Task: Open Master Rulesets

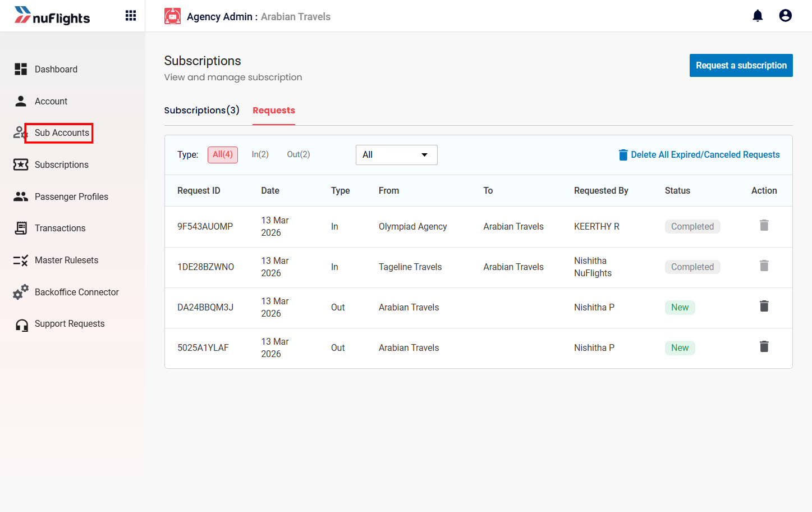Action: click(x=66, y=260)
